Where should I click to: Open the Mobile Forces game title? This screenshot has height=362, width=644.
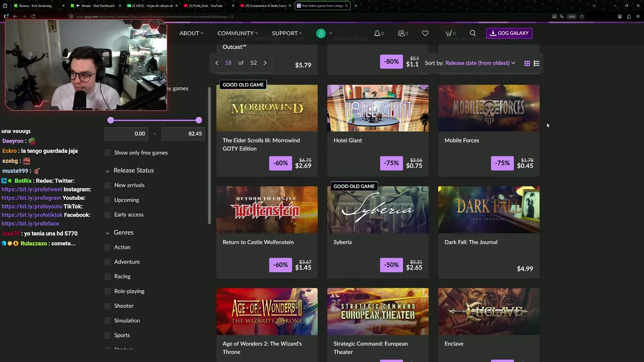point(462,140)
